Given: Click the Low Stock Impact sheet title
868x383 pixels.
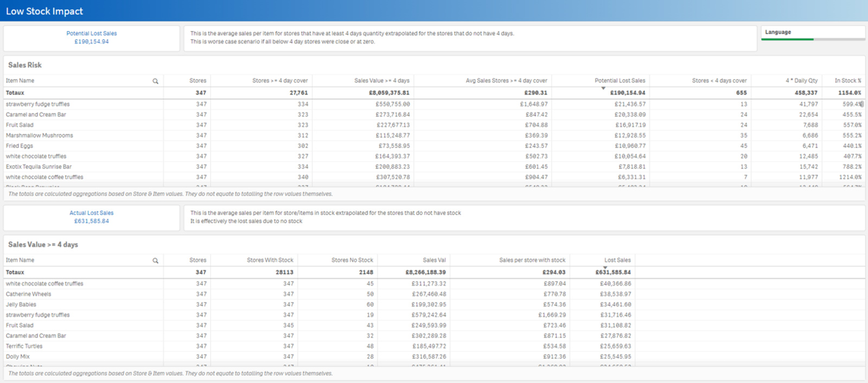Looking at the screenshot, I should pyautogui.click(x=44, y=11).
